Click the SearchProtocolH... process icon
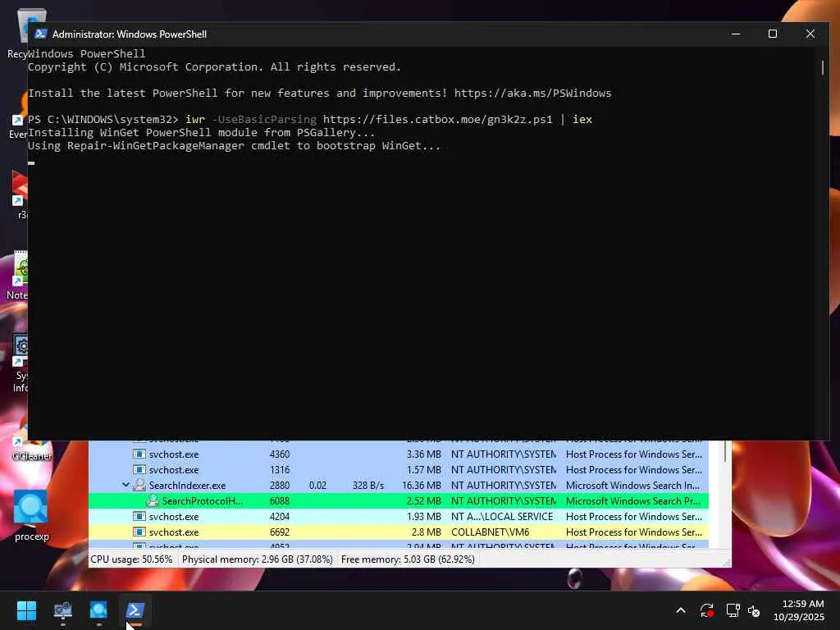The width and height of the screenshot is (840, 630). pos(153,501)
